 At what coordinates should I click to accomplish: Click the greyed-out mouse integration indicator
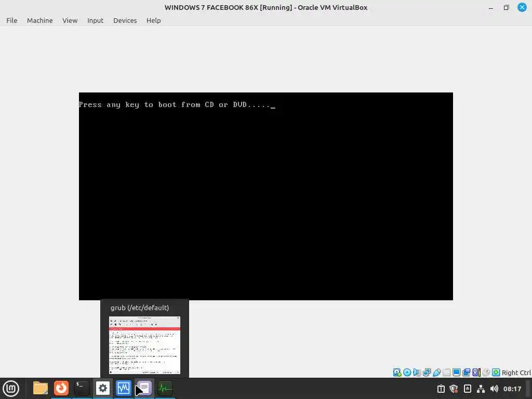(486, 372)
